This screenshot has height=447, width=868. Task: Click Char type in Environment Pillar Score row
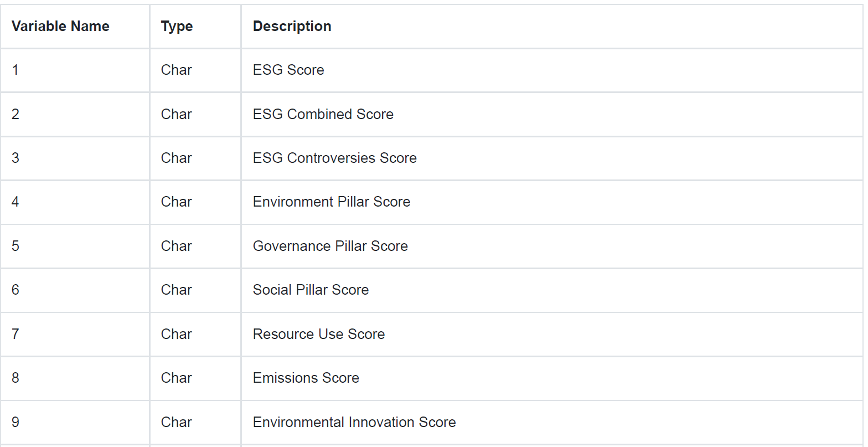click(176, 202)
